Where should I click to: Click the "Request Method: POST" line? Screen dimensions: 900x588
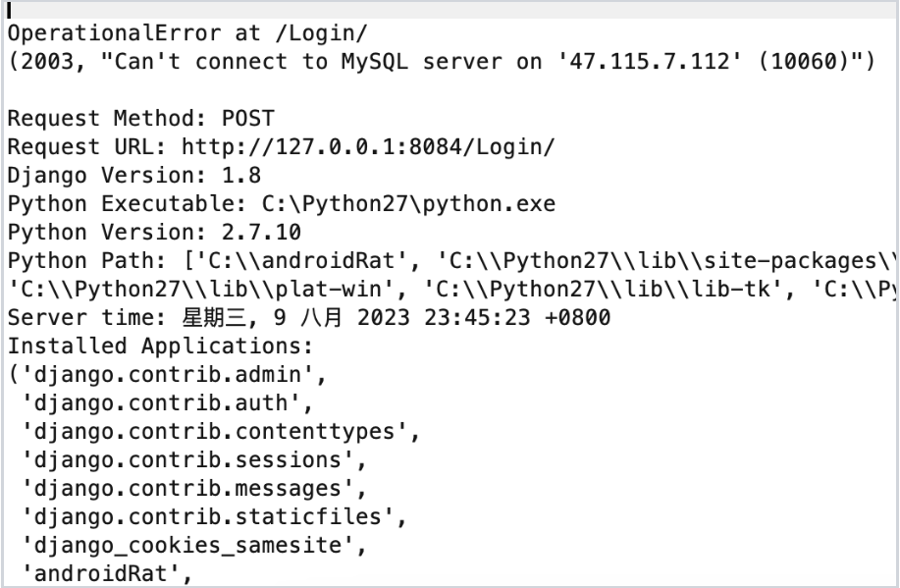pos(141,119)
